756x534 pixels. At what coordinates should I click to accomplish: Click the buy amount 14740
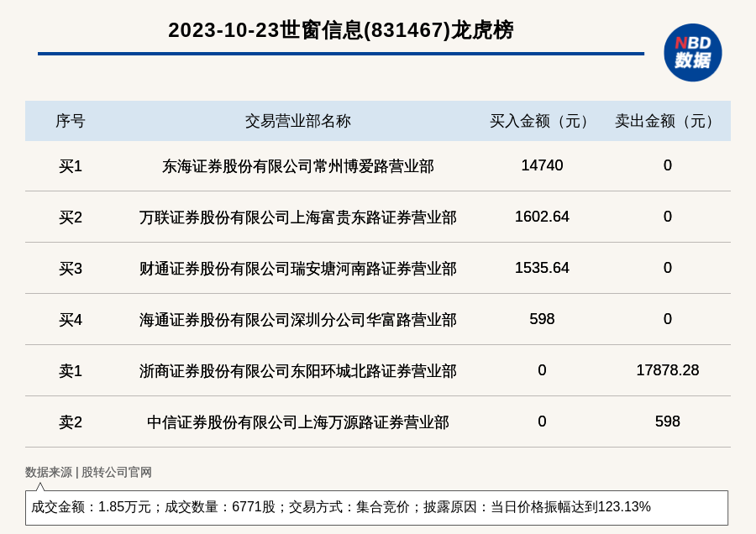(542, 165)
